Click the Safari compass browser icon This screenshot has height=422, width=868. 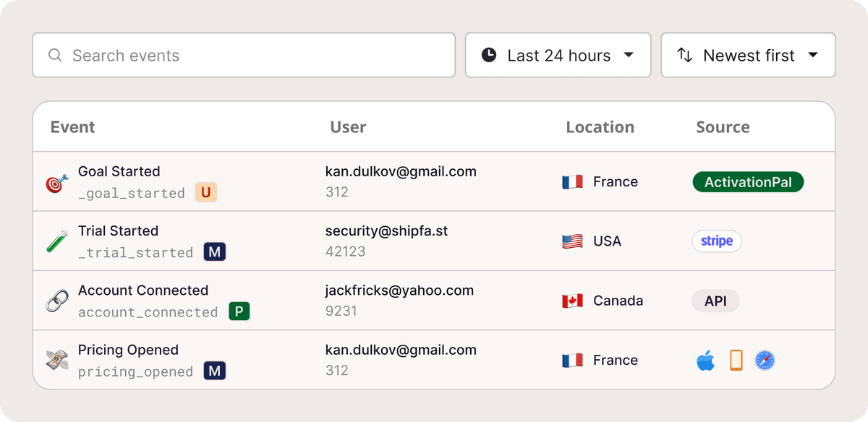click(765, 361)
